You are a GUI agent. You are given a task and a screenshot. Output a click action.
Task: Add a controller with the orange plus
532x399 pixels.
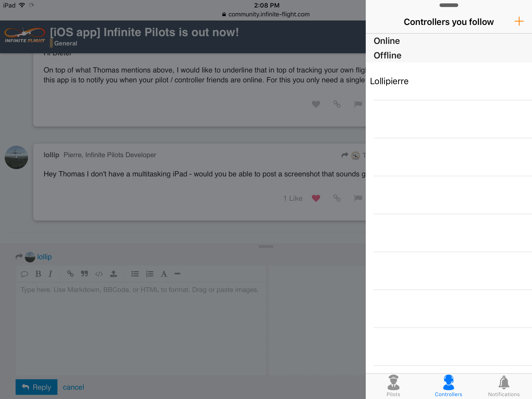pyautogui.click(x=519, y=22)
